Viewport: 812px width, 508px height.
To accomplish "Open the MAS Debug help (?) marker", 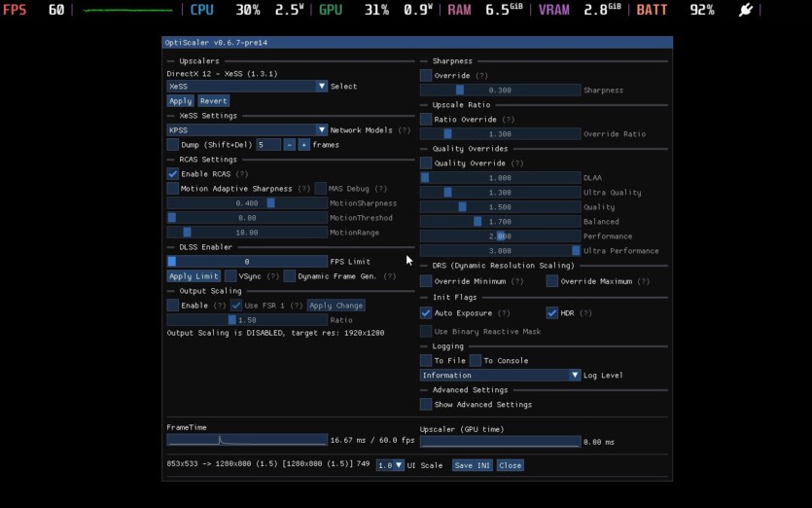I will point(380,189).
